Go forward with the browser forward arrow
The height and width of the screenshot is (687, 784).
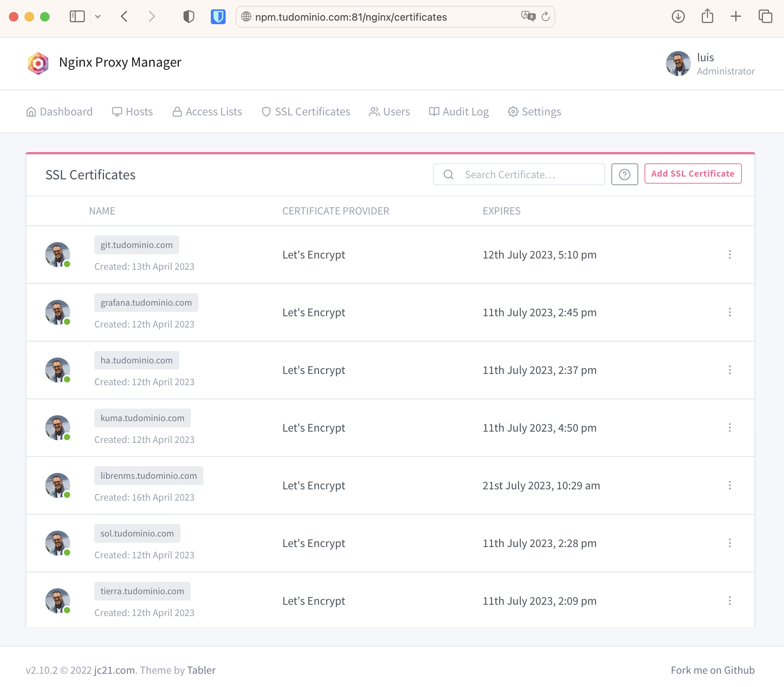click(152, 16)
